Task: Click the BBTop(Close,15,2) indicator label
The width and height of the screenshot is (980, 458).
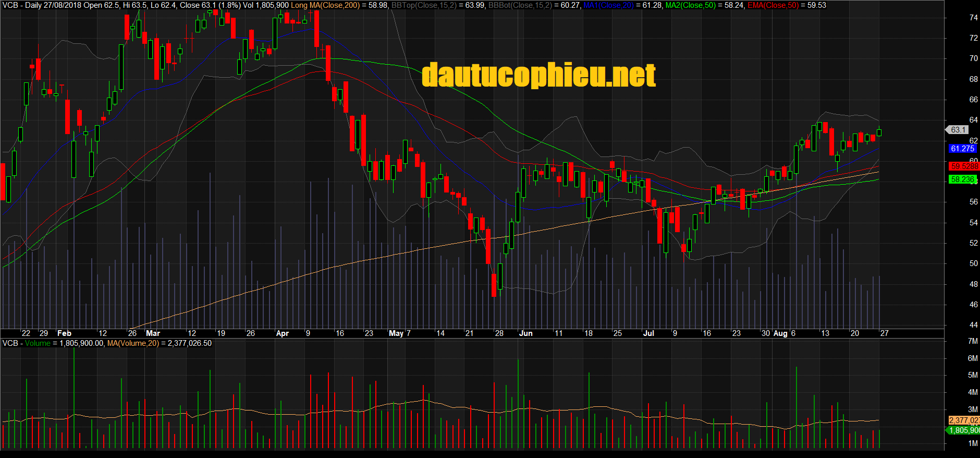Action: tap(423, 5)
